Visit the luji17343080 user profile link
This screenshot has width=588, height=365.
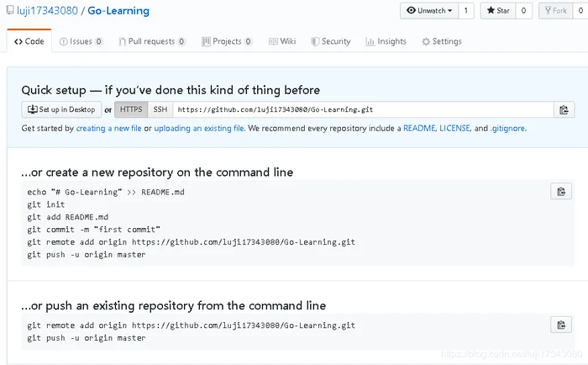47,11
